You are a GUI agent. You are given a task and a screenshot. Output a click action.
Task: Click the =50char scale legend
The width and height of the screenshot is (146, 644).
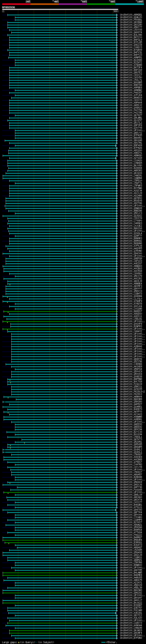click(x=109, y=642)
